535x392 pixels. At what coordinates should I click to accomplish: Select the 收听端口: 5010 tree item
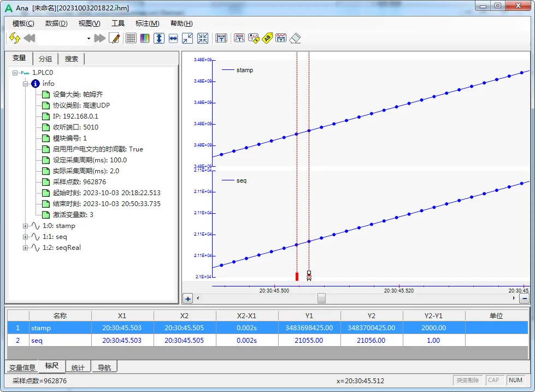click(76, 127)
